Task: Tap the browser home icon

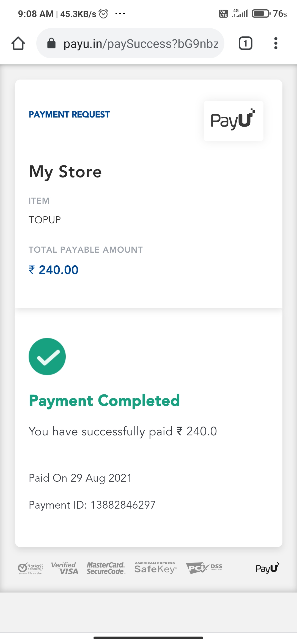Action: click(18, 43)
